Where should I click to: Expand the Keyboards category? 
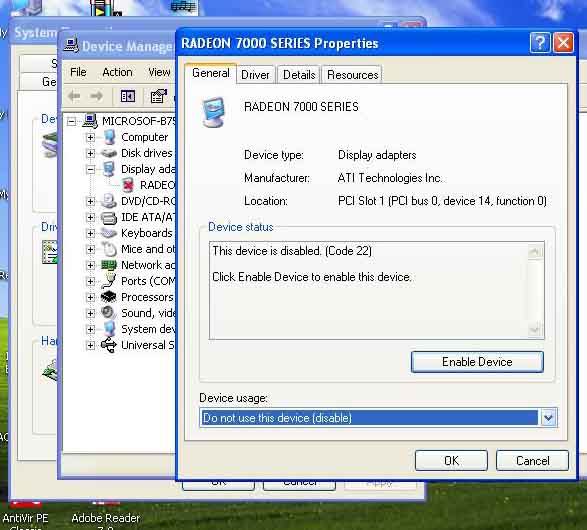tap(90, 233)
